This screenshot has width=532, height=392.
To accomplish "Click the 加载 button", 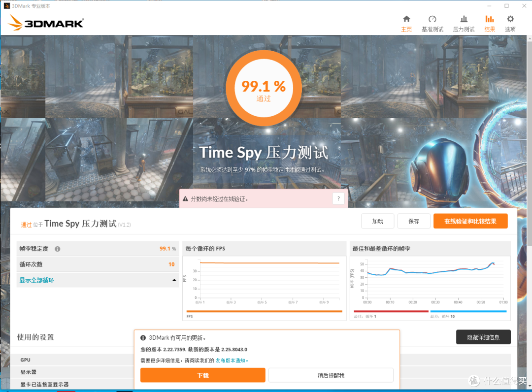I will [378, 221].
